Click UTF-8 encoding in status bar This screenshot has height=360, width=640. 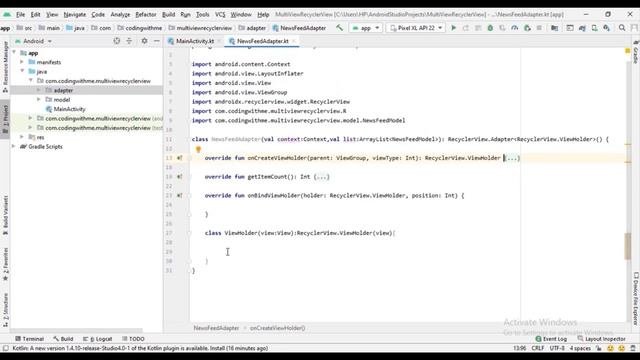557,348
